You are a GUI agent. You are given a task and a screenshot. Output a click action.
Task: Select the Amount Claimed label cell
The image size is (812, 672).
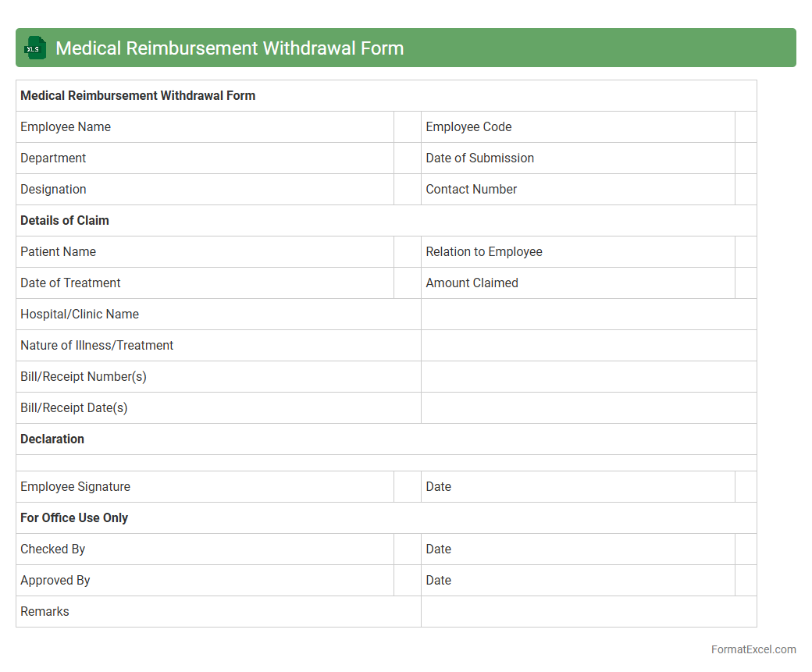coord(577,283)
